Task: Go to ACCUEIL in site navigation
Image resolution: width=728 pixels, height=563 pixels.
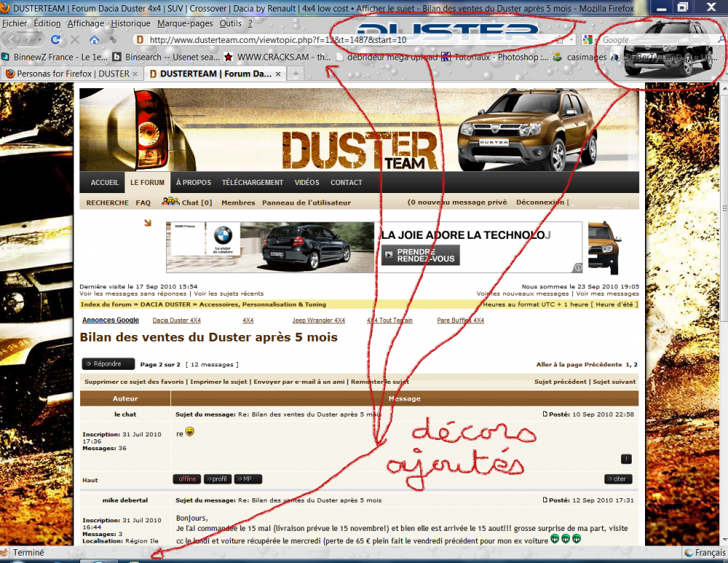Action: (x=104, y=183)
